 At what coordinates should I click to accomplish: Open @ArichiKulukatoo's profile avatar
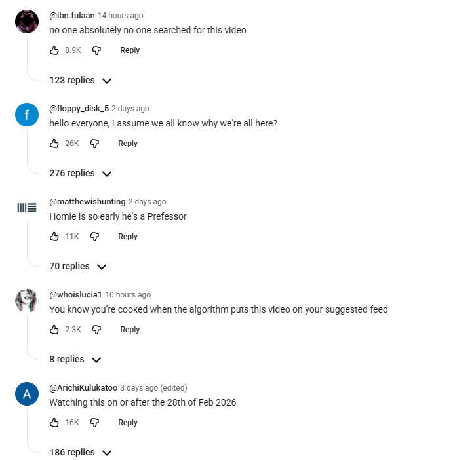(27, 394)
